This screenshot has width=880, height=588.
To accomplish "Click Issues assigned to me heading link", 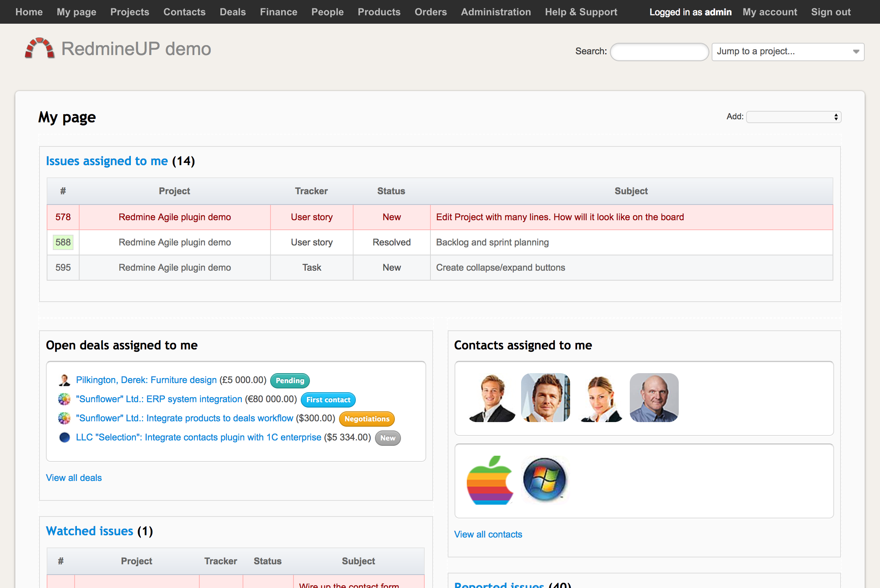I will pos(107,161).
